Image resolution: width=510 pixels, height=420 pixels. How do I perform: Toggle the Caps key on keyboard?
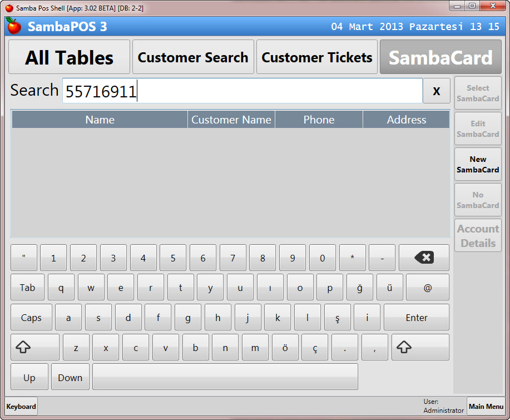click(31, 318)
